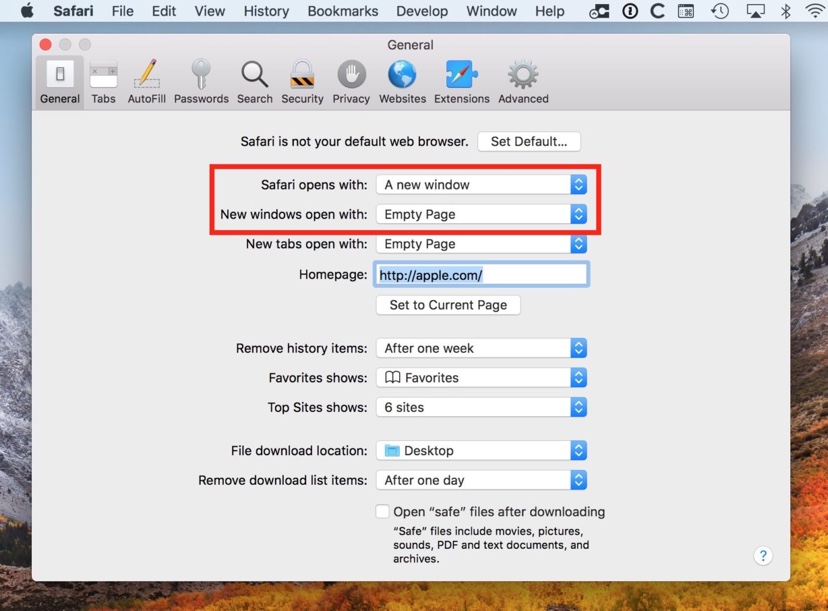Screen dimensions: 828x611
Task: Open the Remove download list items dropdown
Action: coord(482,480)
